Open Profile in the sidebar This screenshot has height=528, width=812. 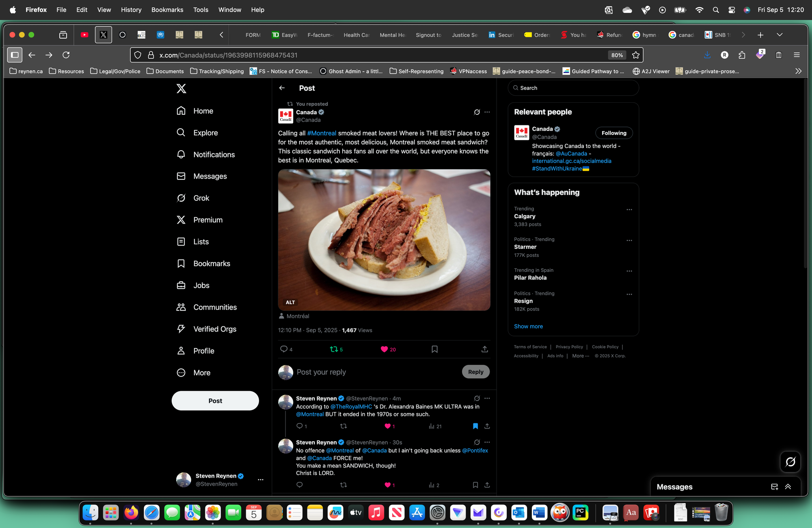pyautogui.click(x=195, y=351)
